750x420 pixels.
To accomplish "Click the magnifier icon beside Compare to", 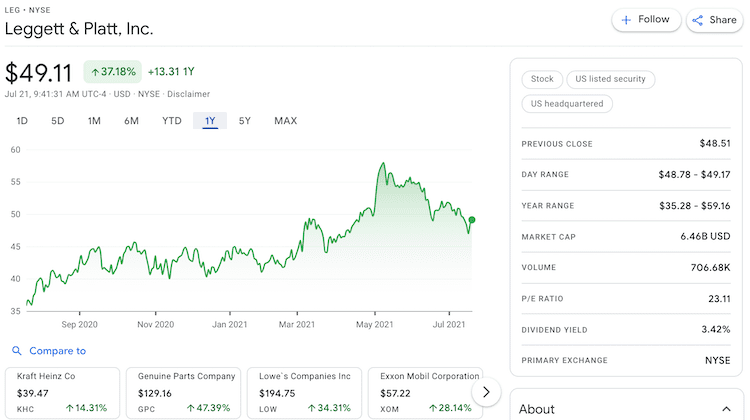I will [x=17, y=351].
